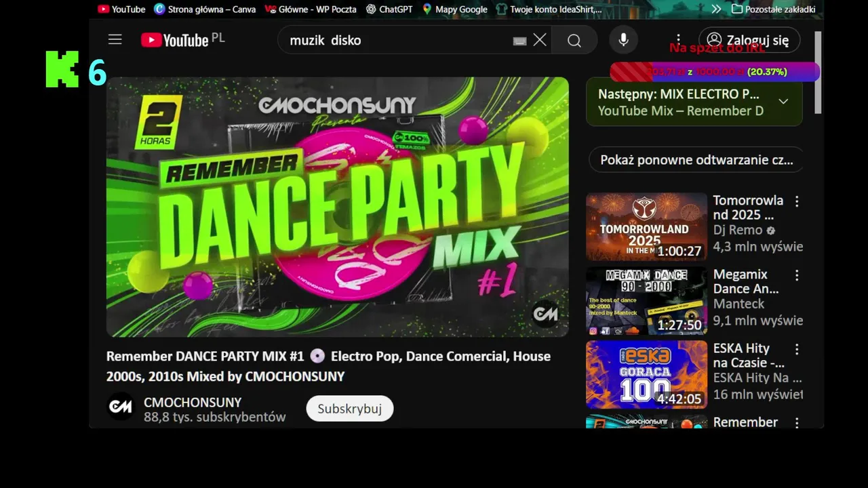The width and height of the screenshot is (868, 488).
Task: Click the Remember Dance Party Mix video player
Action: point(338,207)
